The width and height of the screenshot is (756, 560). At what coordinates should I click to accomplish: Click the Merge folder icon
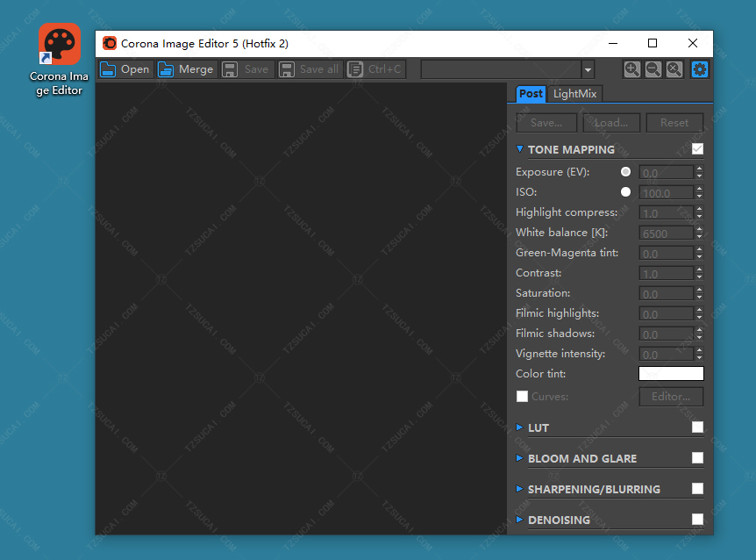tap(166, 69)
